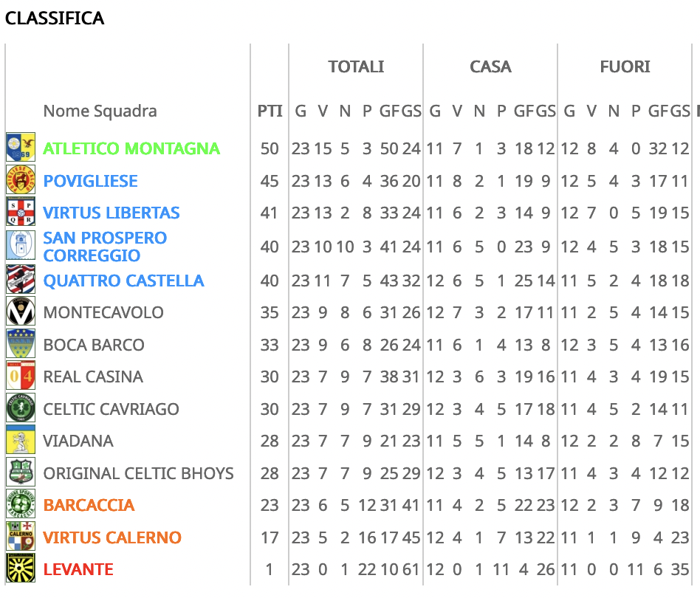This screenshot has height=598, width=700.
Task: Click the Boca Barco shield icon
Action: coord(21,343)
